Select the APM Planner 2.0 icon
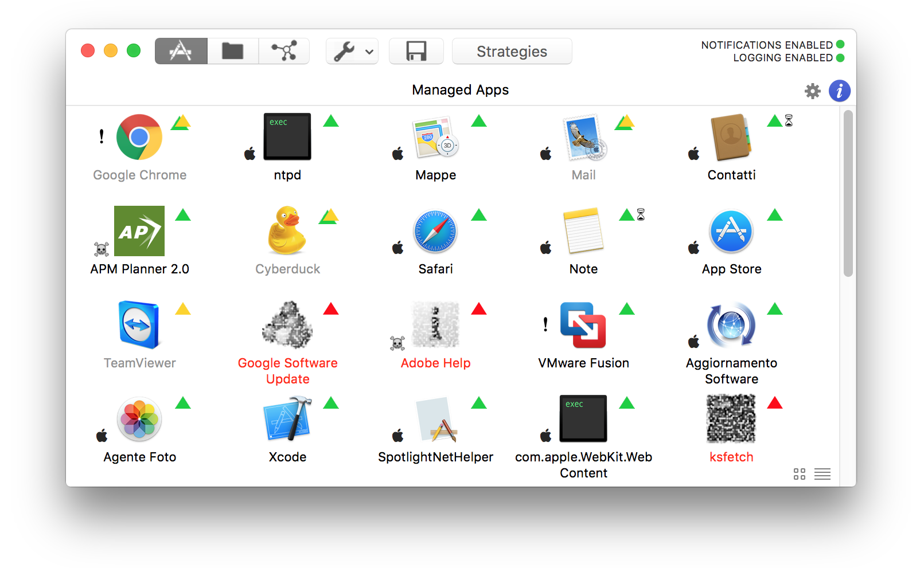Screen dimensions: 924x568 139,231
